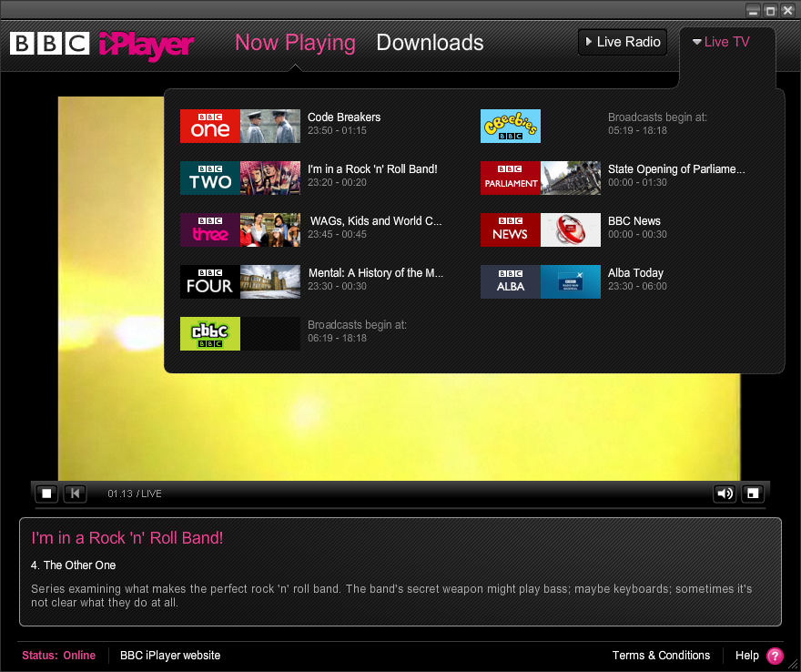Screen dimensions: 801x672
Task: Open the BBC iPlayer website link
Action: (x=170, y=656)
